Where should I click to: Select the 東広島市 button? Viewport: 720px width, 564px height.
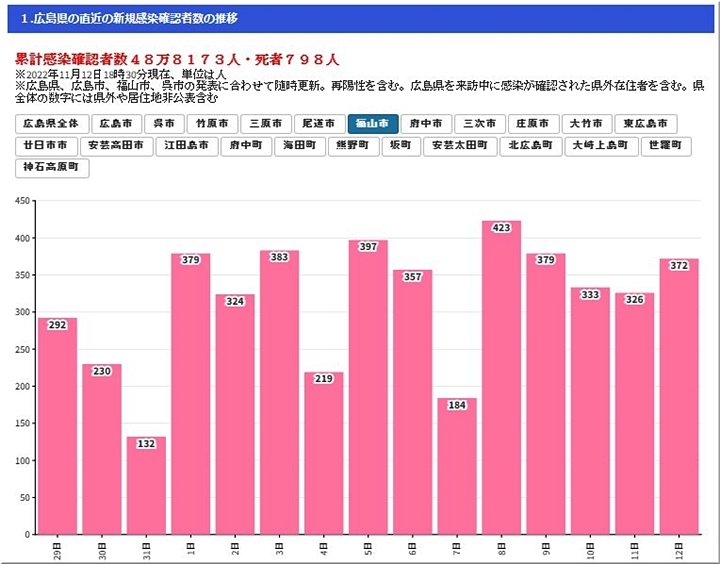coord(645,124)
